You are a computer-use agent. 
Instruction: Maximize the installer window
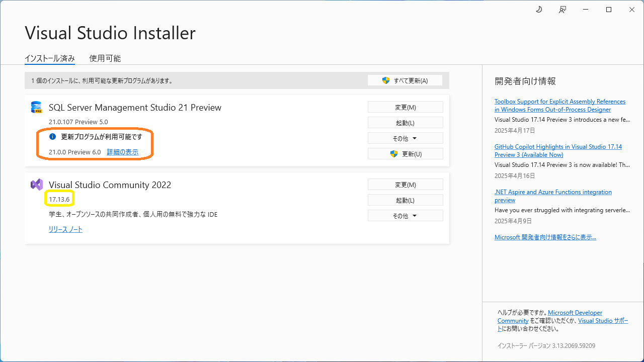coord(609,10)
